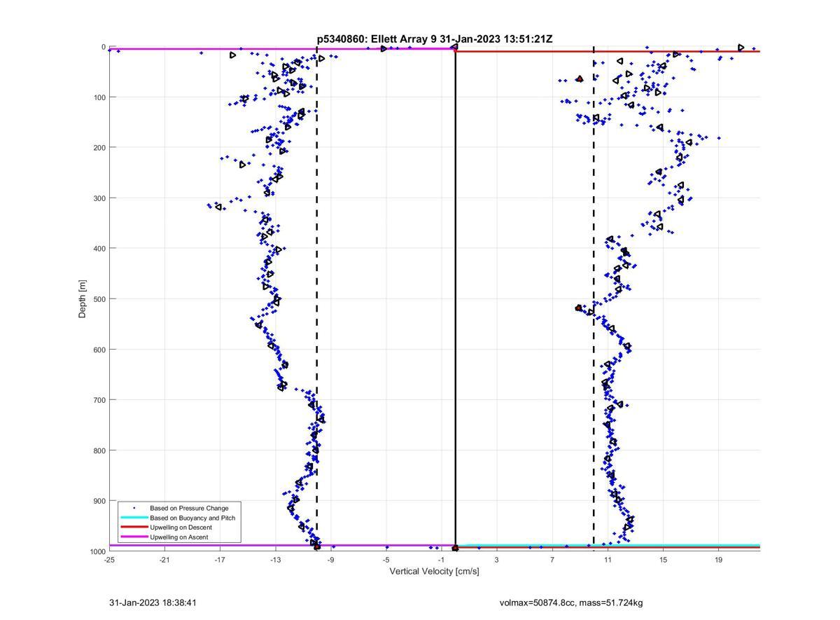Screen dimensions: 840x620
Task: Click the x-axis tick label '-9'
Action: pyautogui.click(x=330, y=560)
